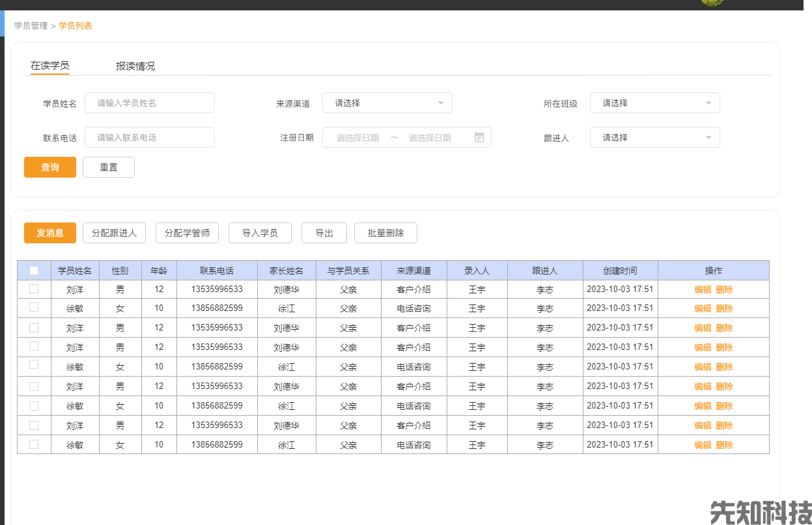Click 删除 in the second table row
812x525 pixels.
pyautogui.click(x=724, y=308)
